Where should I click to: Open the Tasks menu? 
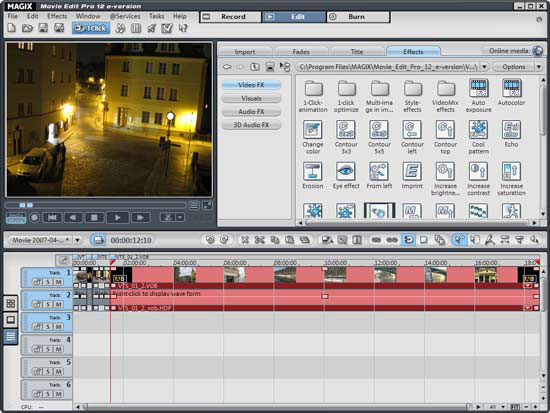[x=156, y=16]
